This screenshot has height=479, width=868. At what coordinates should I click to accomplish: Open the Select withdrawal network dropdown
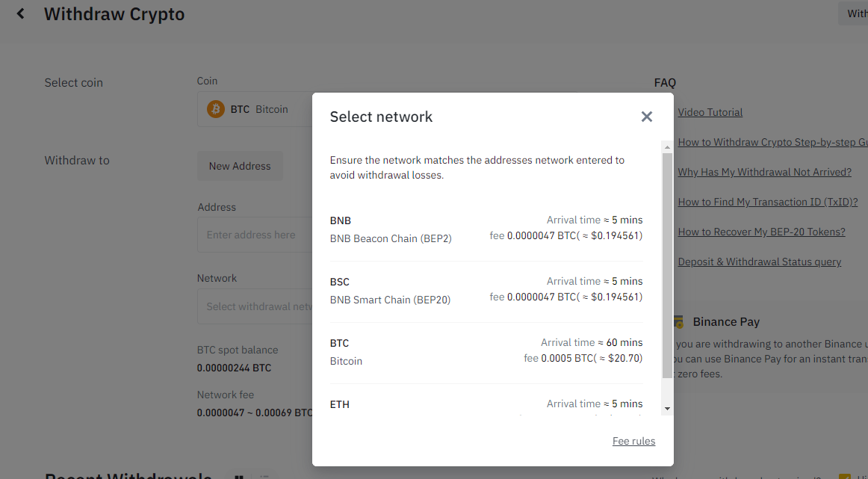pos(254,306)
